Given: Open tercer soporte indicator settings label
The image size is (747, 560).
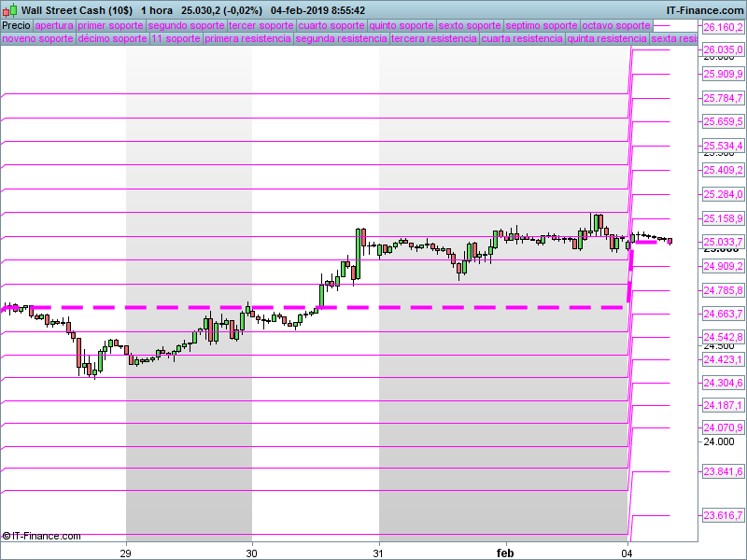Looking at the screenshot, I should pos(261,26).
